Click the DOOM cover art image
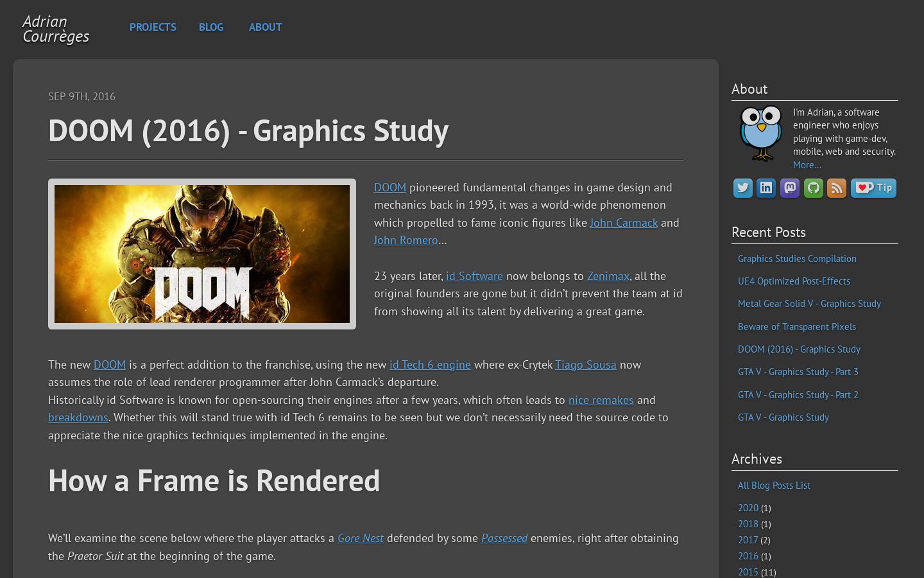924x578 pixels. click(202, 254)
